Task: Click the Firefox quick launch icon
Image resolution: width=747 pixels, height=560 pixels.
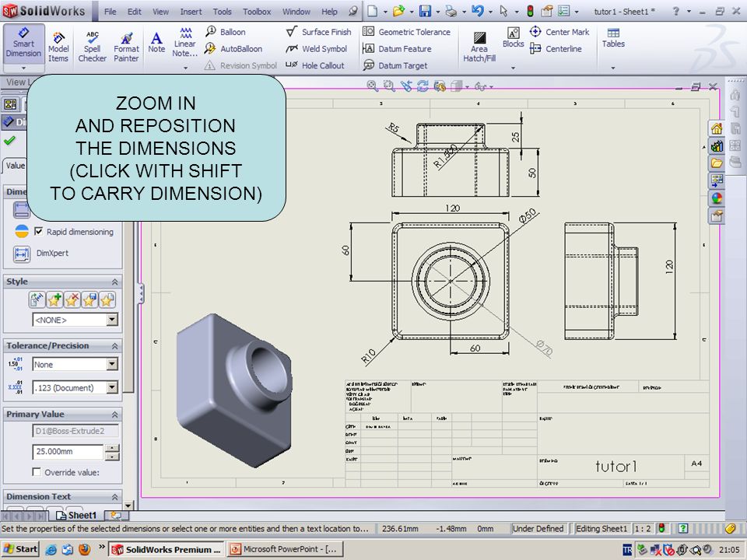Action: 84,549
